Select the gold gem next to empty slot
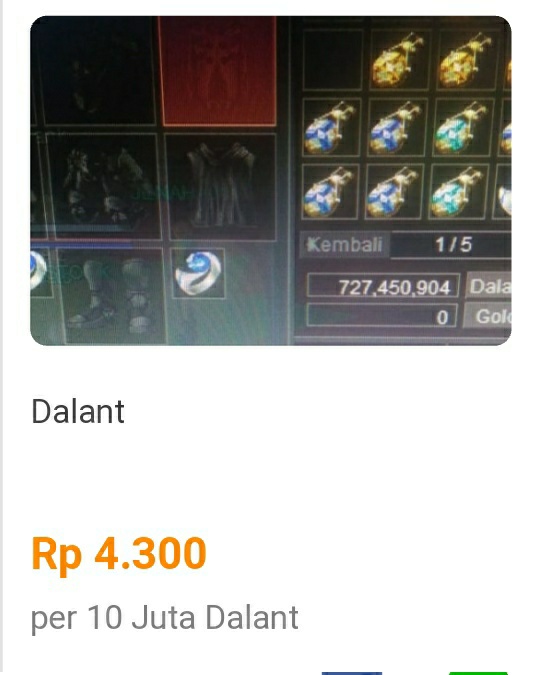539x675 pixels. click(398, 59)
